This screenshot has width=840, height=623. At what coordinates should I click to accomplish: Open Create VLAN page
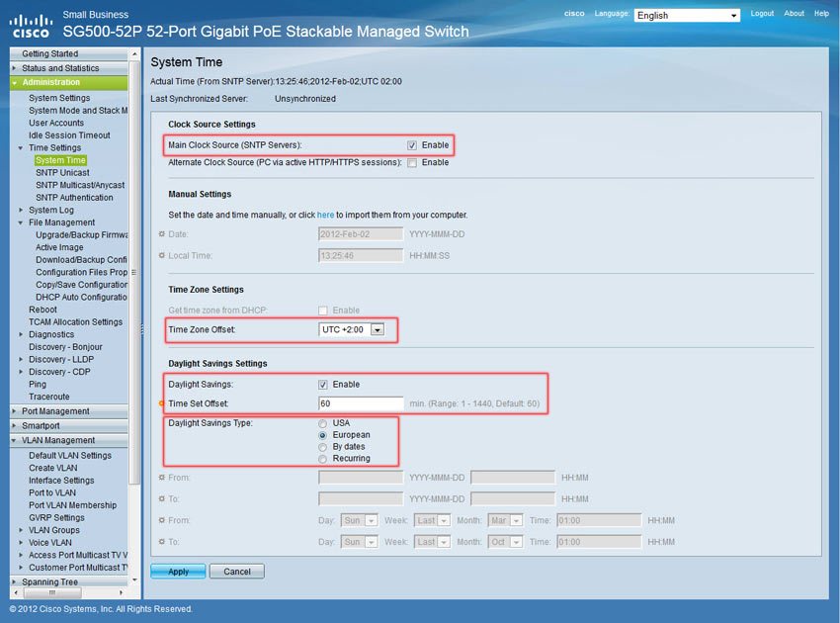53,468
